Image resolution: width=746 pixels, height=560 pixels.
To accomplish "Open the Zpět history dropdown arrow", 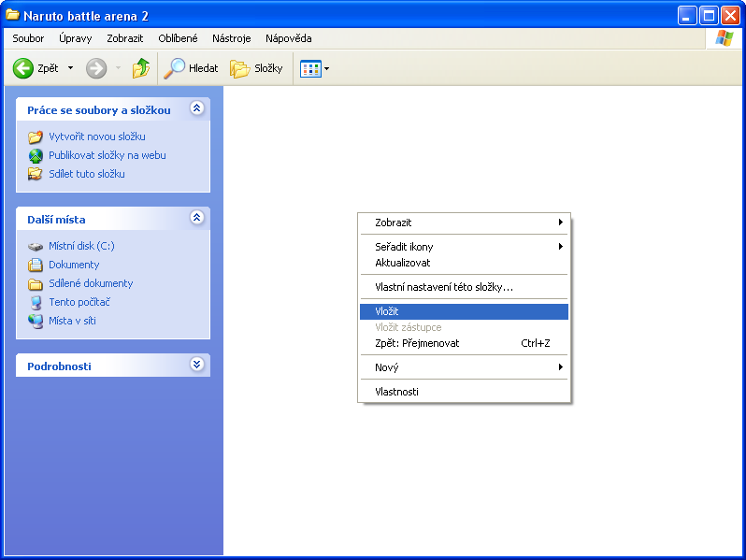I will (x=70, y=68).
